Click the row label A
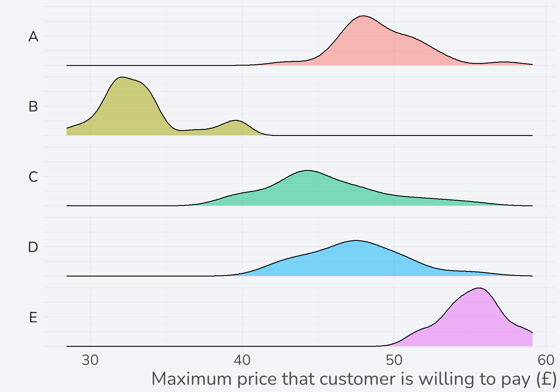This screenshot has width=560, height=392. click(33, 37)
